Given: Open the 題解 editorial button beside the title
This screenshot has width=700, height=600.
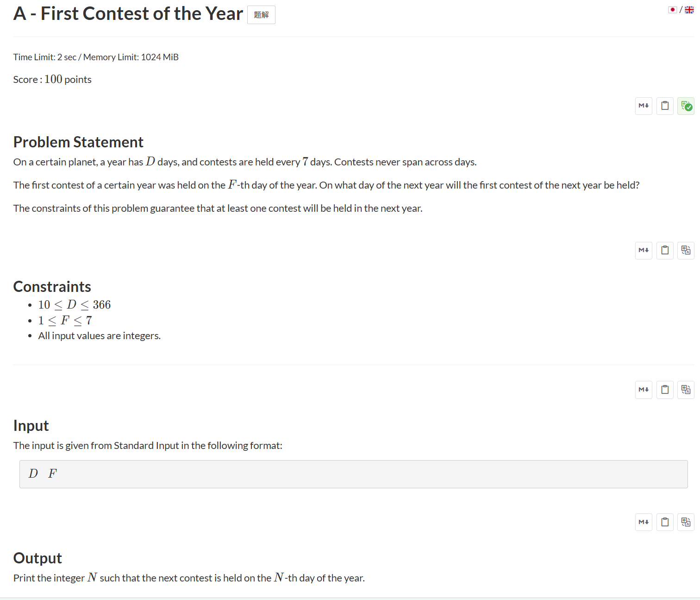Looking at the screenshot, I should (261, 15).
